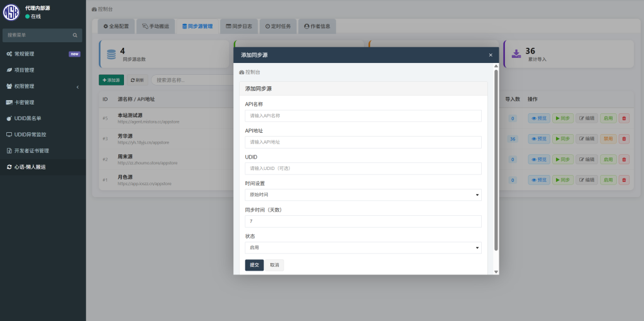Open the 状态 dropdown showing 启用
This screenshot has width=644, height=321.
[363, 248]
